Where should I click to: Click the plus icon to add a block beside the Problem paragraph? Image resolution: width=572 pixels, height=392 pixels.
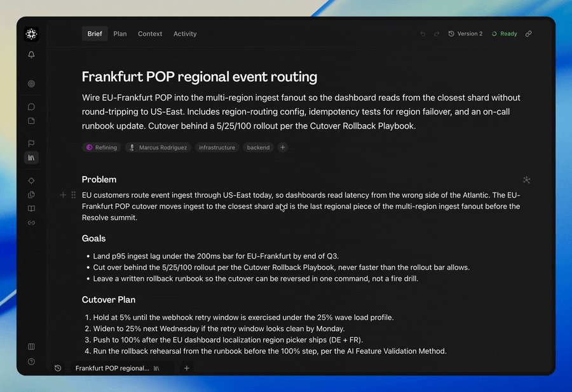pyautogui.click(x=63, y=195)
